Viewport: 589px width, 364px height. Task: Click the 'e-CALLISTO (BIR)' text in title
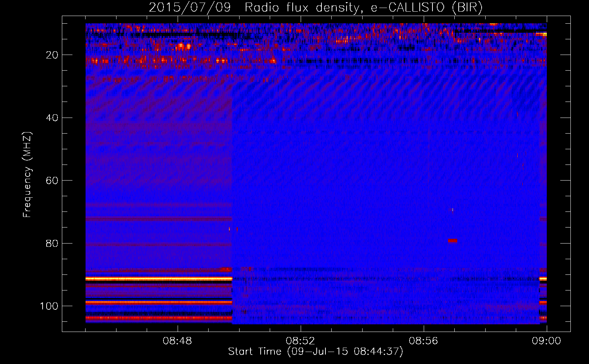point(426,8)
